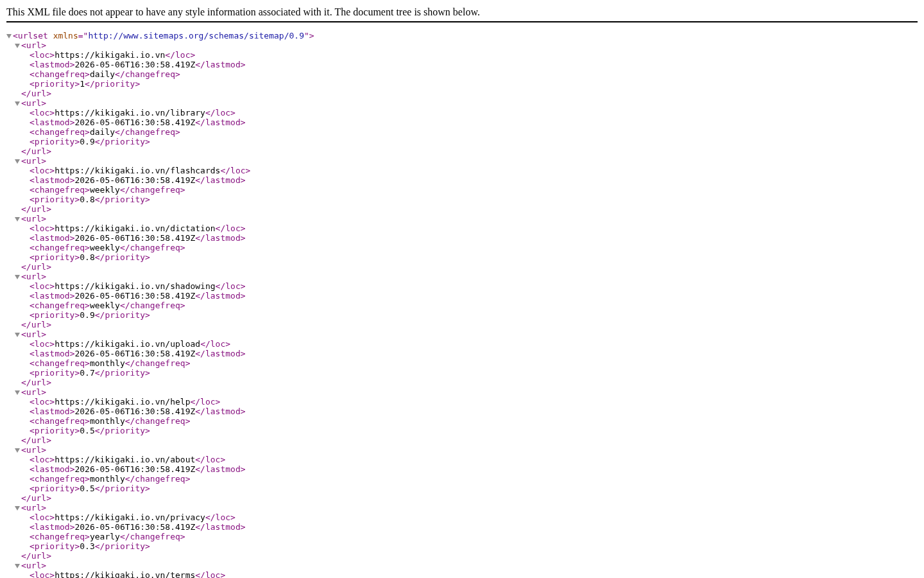Click the priority value 1 of homepage

tap(82, 84)
